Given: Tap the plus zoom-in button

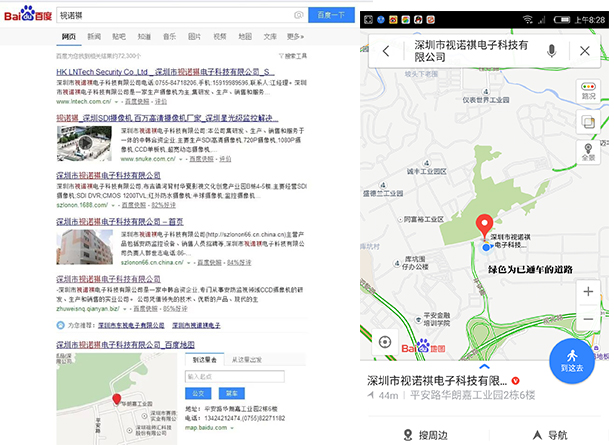Looking at the screenshot, I should coord(588,292).
